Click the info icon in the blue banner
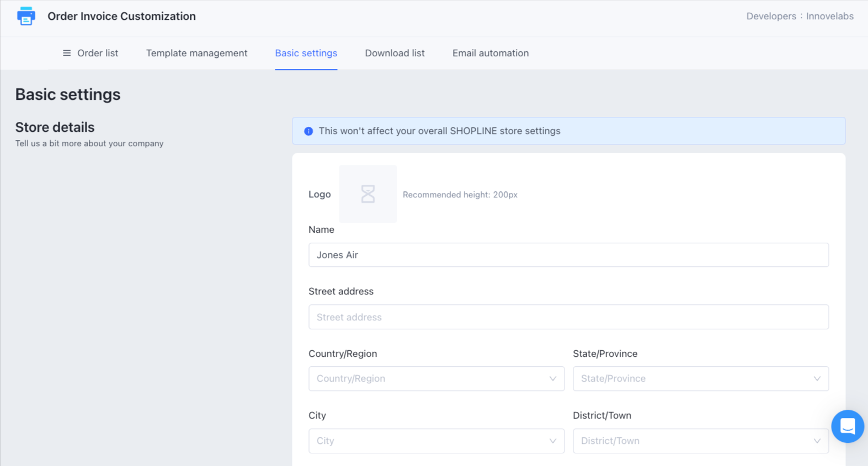Image resolution: width=868 pixels, height=466 pixels. pos(308,131)
